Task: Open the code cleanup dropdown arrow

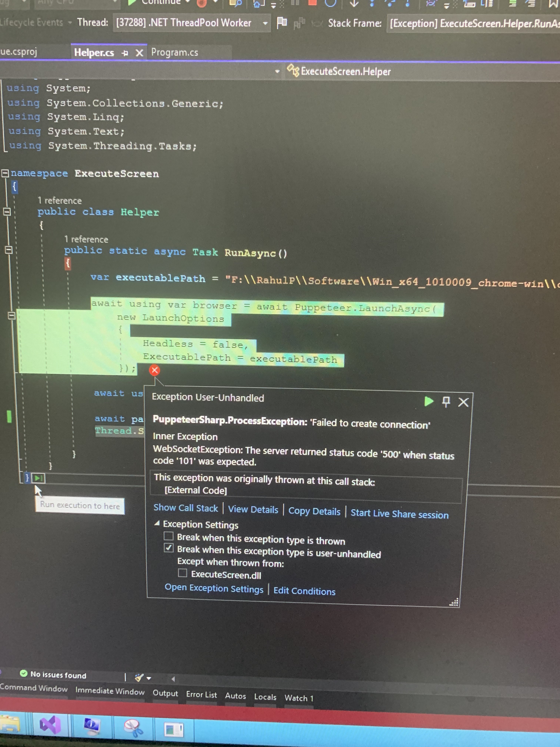Action: click(149, 678)
